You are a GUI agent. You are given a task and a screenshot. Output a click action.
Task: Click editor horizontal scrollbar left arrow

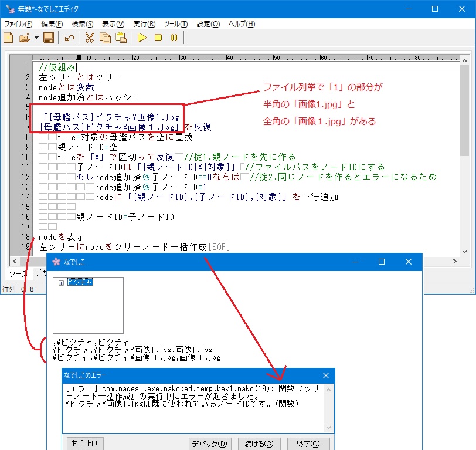(15, 261)
